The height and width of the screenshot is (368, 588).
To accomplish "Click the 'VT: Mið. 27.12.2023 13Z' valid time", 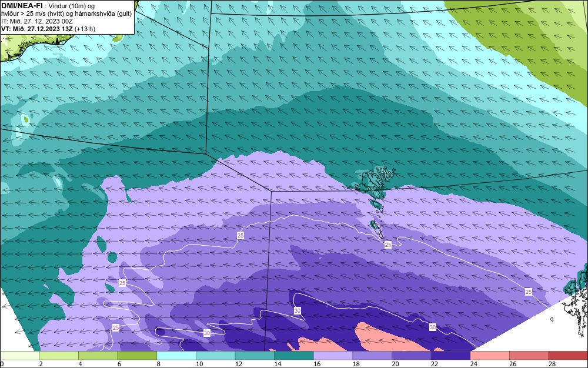I will (x=37, y=28).
